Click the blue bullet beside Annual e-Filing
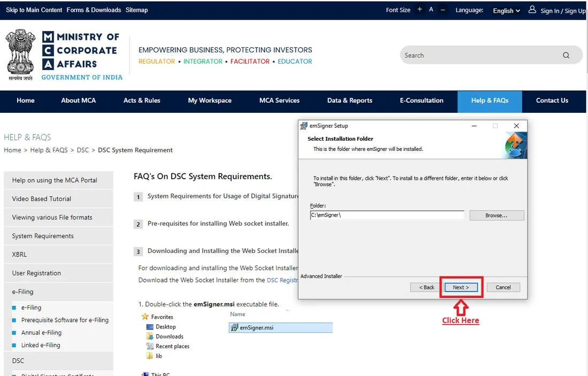 pos(14,333)
